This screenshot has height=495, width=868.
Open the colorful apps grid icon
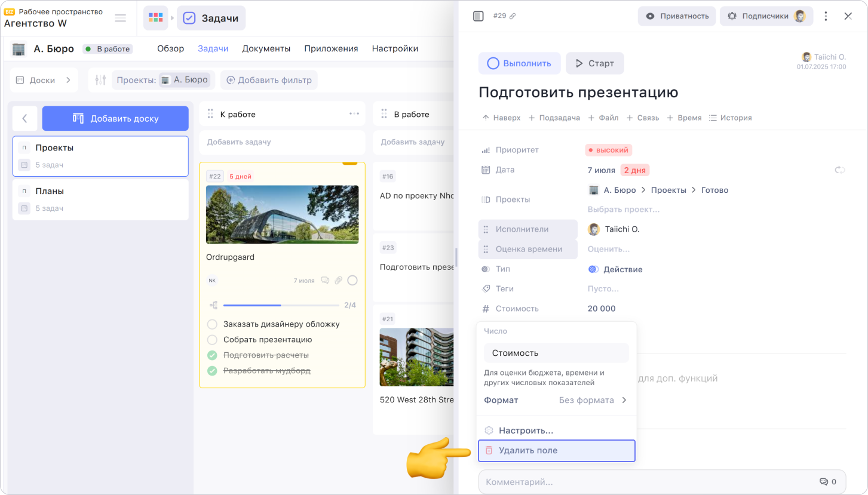[155, 18]
